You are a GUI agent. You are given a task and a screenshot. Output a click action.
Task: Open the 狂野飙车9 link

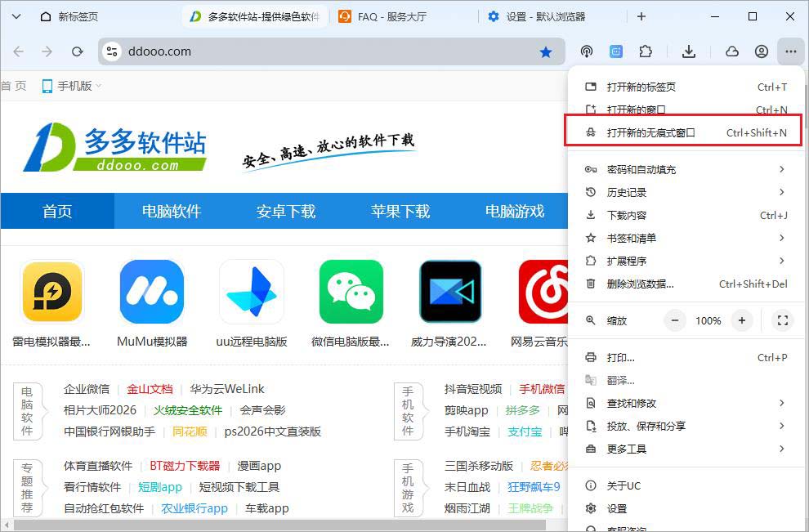point(534,487)
